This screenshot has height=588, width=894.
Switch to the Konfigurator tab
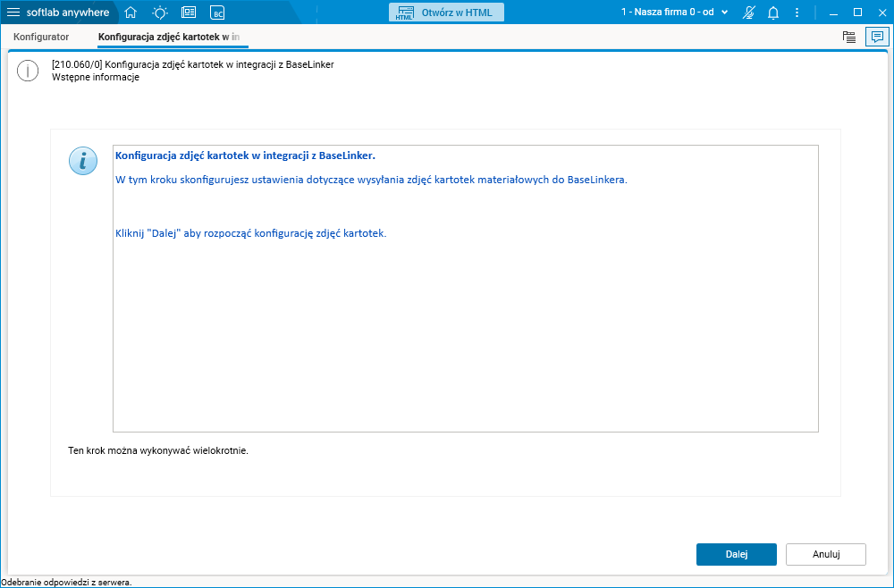pos(41,37)
